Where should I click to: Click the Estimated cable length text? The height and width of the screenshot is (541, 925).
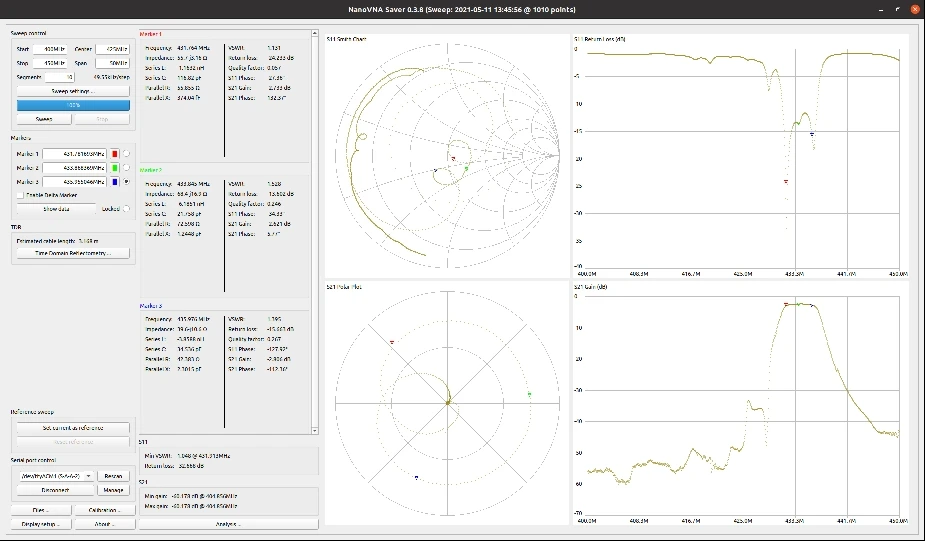coord(57,241)
